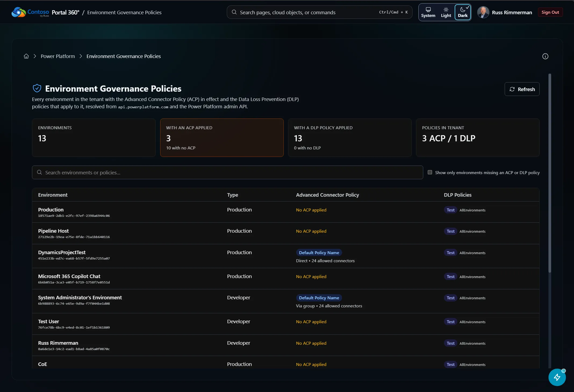The width and height of the screenshot is (574, 392).
Task: Click the Type column header
Action: click(232, 195)
